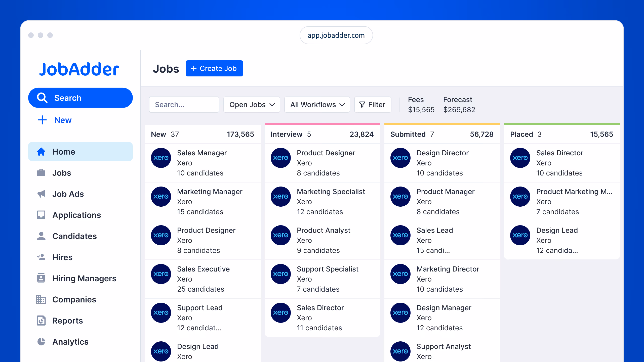The width and height of the screenshot is (644, 362).
Task: Click Xero logo beside Sales Manager
Action: click(161, 158)
